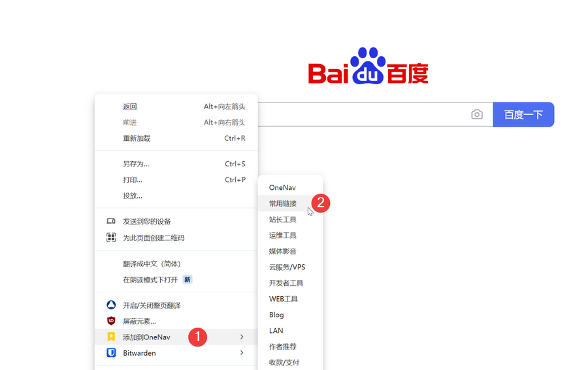
Task: Click the QR code icon for 为此页面创建二维码
Action: [111, 238]
